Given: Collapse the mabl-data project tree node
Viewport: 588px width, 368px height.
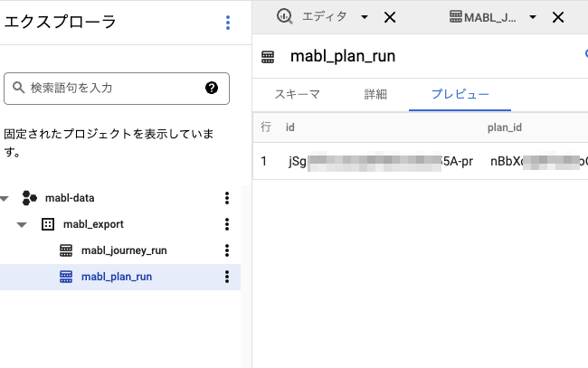Looking at the screenshot, I should pos(7,198).
